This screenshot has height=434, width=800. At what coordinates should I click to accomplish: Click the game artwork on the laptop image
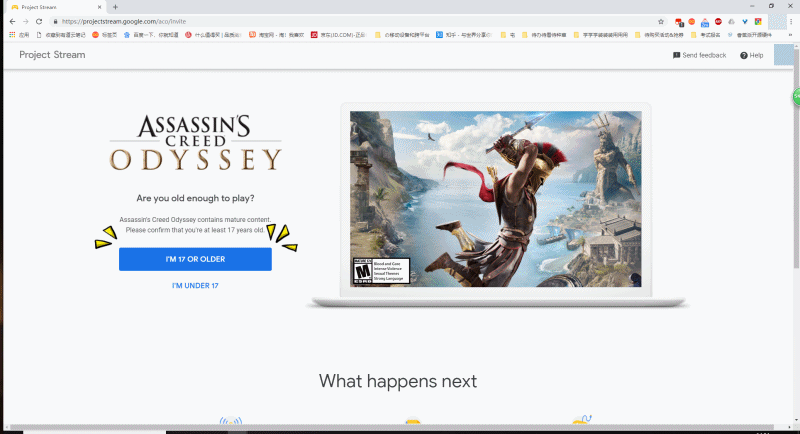coord(495,199)
